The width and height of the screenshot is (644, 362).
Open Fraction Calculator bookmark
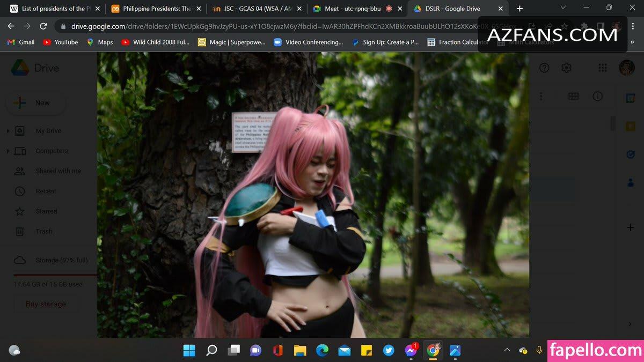[x=457, y=42]
